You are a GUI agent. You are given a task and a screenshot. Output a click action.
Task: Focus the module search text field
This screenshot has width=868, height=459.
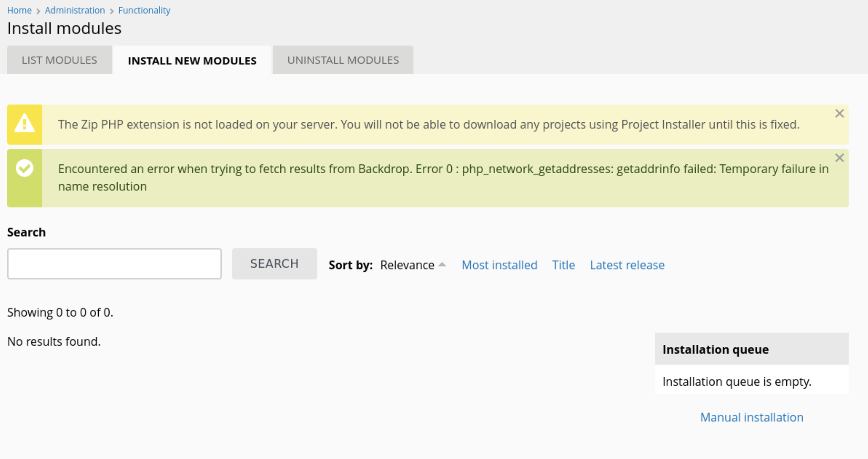point(114,264)
